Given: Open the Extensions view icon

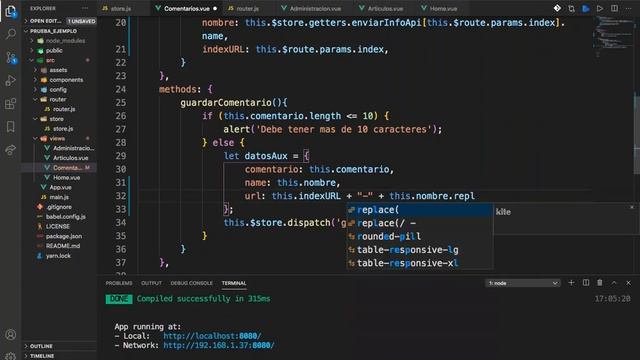Looking at the screenshot, I should click(11, 104).
